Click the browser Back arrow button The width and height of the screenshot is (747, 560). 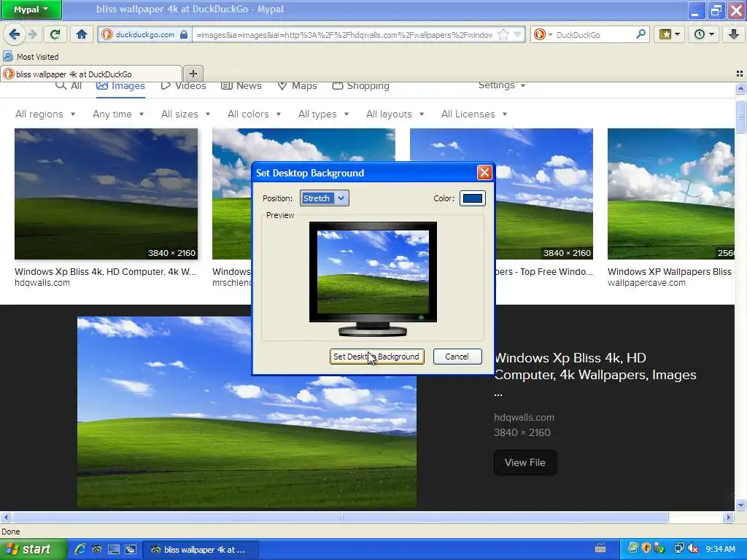click(15, 34)
